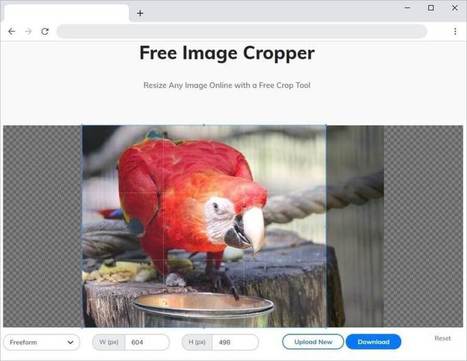
Task: Click the Reset link
Action: tap(442, 338)
